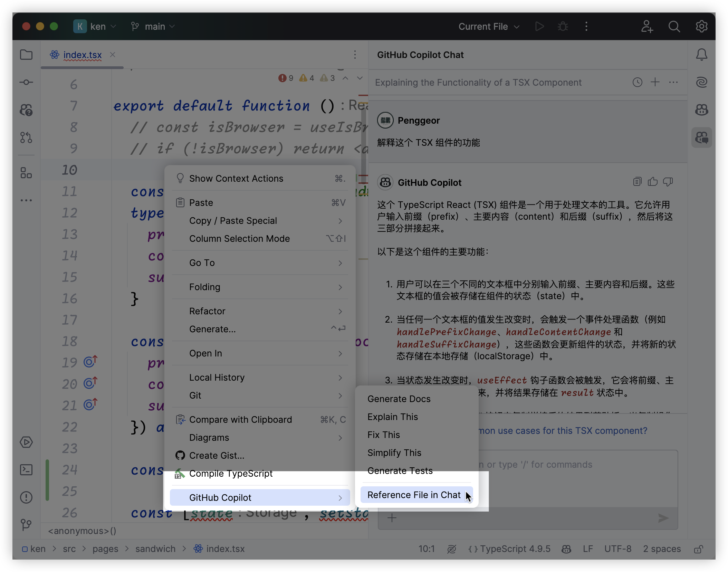Open Search Everywhere magnifier

pyautogui.click(x=674, y=27)
